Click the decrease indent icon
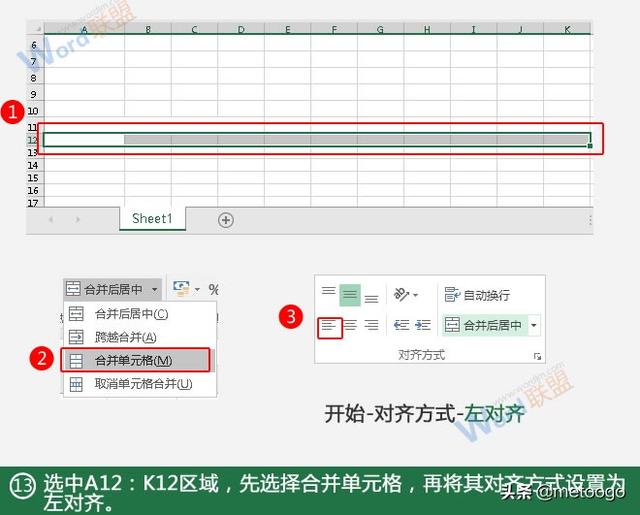 coord(401,325)
